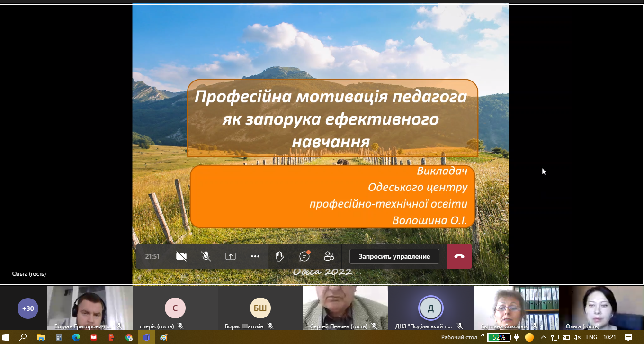
Task: Hang up with the red leave button
Action: tap(459, 256)
